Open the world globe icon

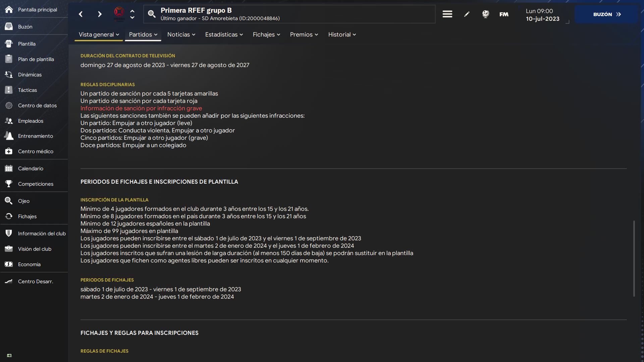[485, 14]
